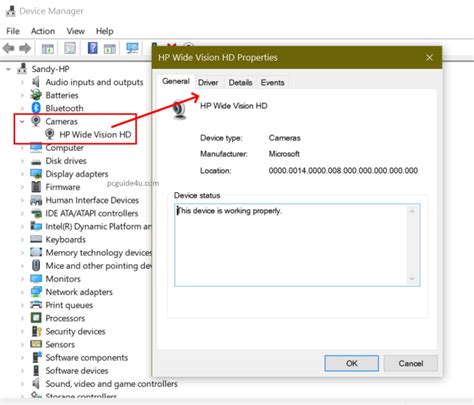Click the OK button
Image resolution: width=474 pixels, height=405 pixels.
click(x=351, y=363)
